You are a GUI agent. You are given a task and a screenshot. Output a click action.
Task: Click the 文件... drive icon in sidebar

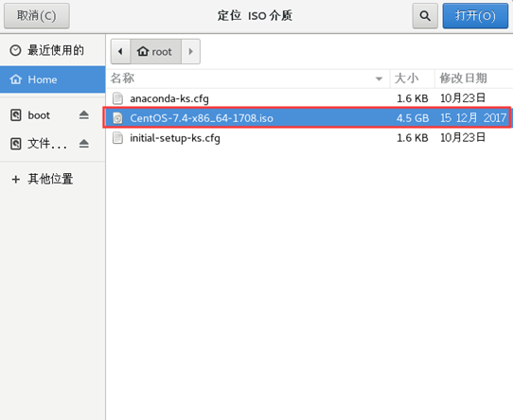point(16,144)
